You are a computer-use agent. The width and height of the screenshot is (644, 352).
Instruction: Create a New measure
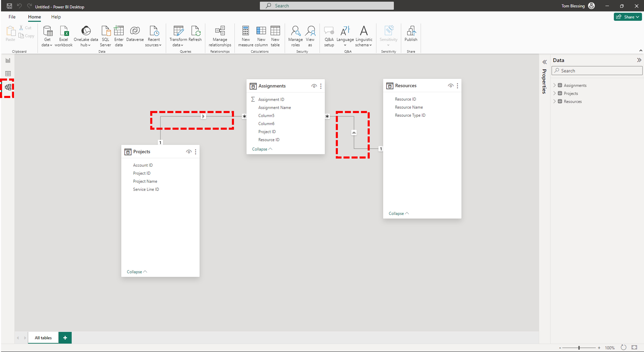pos(246,36)
